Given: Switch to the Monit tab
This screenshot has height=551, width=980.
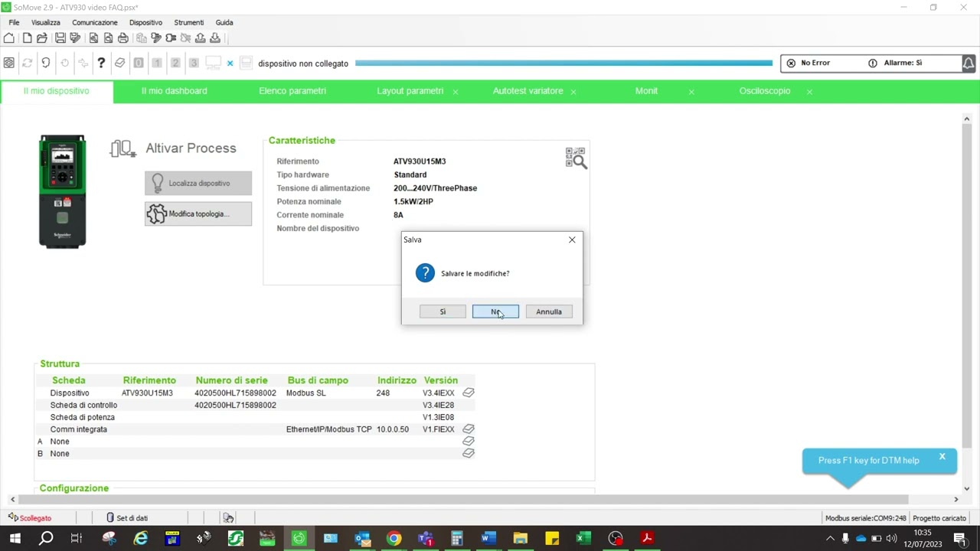Looking at the screenshot, I should 646,91.
